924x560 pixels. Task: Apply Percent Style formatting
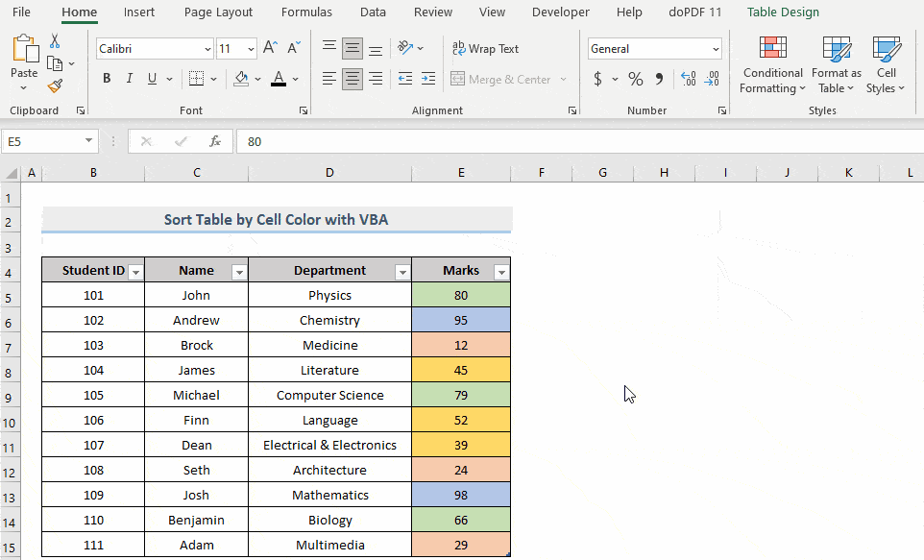(635, 79)
